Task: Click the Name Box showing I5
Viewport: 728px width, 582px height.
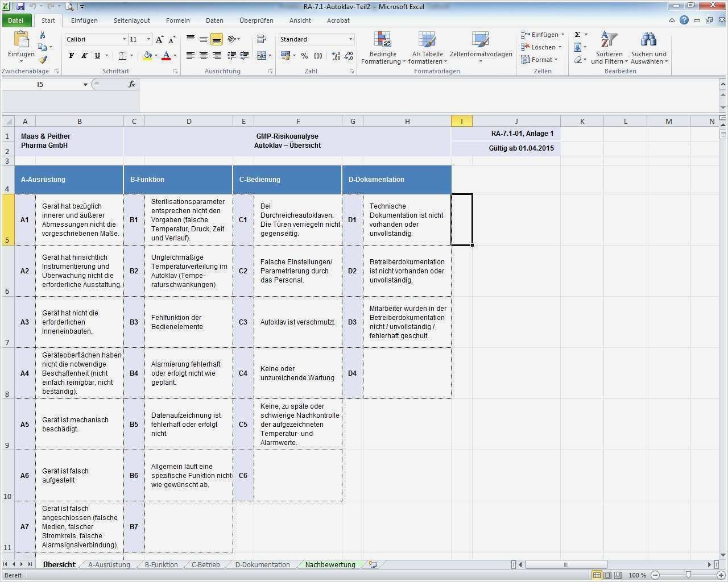Action: click(x=40, y=84)
